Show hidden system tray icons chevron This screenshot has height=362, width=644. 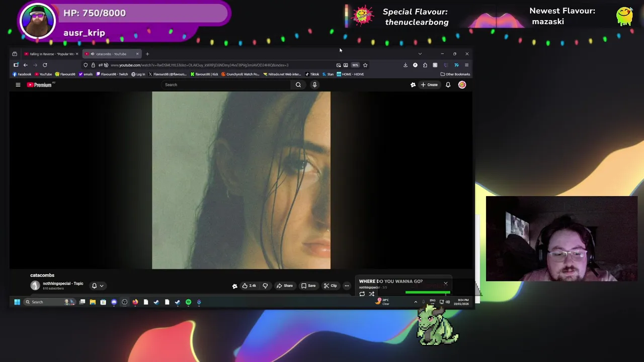pos(416,302)
